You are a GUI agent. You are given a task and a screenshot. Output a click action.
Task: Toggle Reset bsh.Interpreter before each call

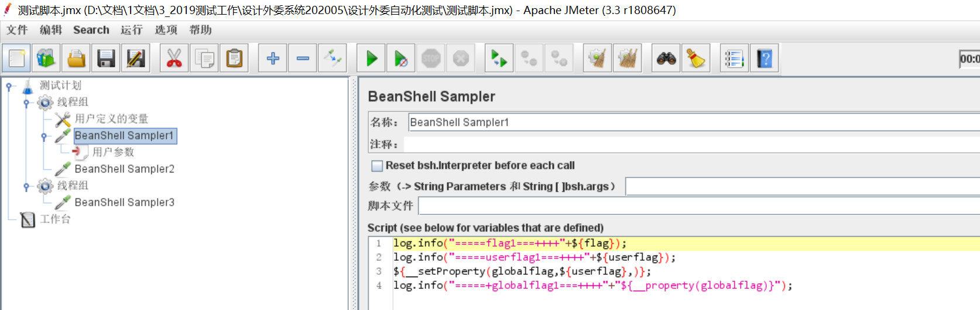(378, 166)
